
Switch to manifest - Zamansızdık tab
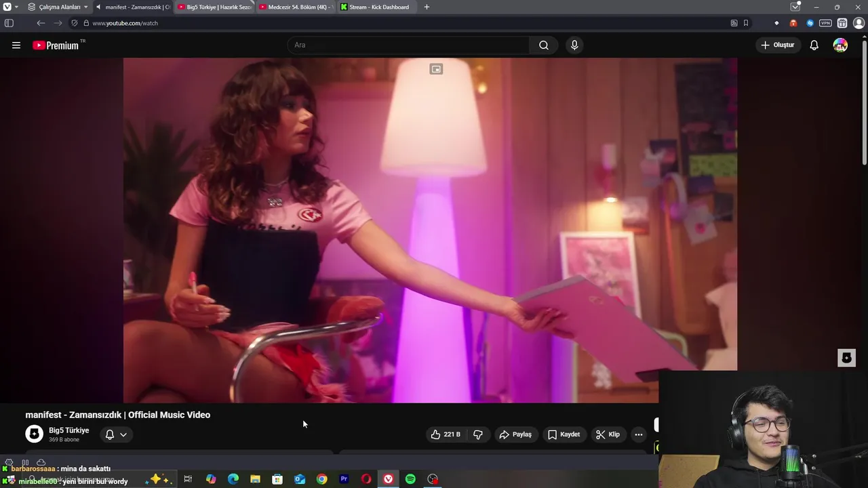133,7
